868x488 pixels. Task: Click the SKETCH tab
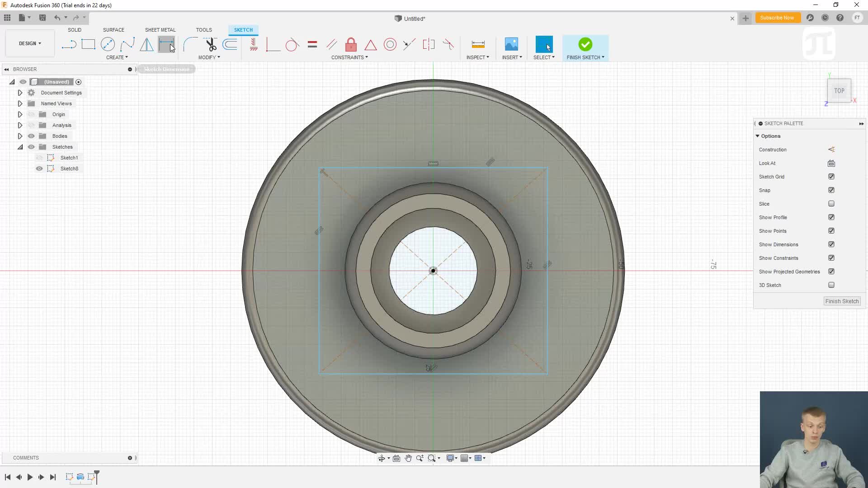[243, 30]
